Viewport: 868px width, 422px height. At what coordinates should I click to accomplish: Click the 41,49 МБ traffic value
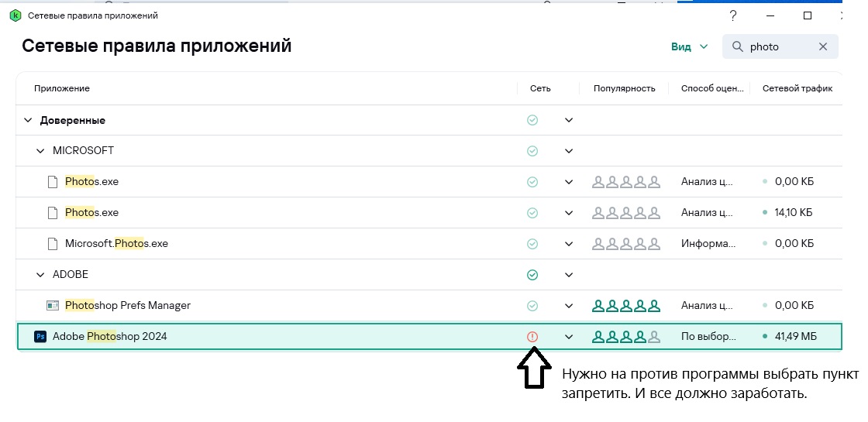(796, 336)
